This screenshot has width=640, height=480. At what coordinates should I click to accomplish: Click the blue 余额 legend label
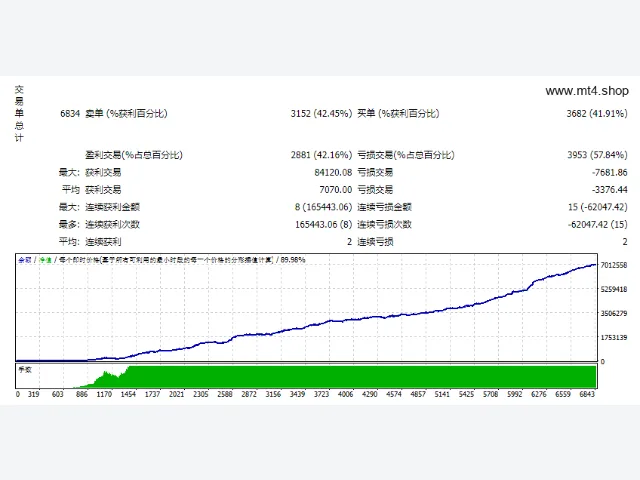click(x=25, y=260)
